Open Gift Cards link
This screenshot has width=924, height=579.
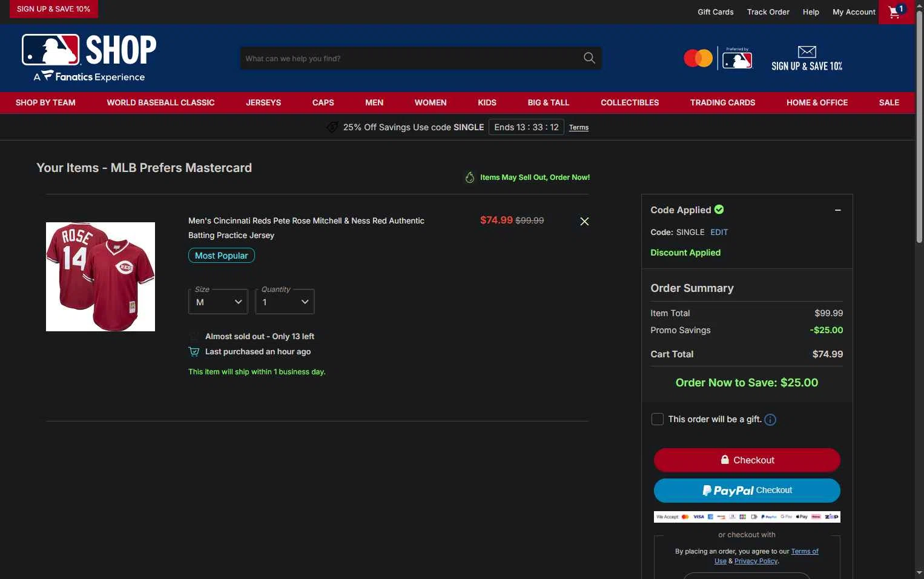pos(715,12)
